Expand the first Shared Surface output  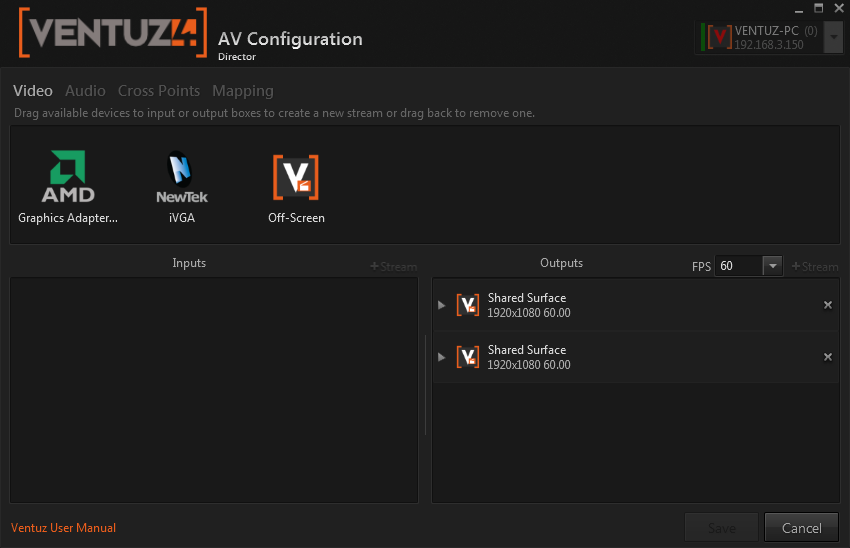443,305
